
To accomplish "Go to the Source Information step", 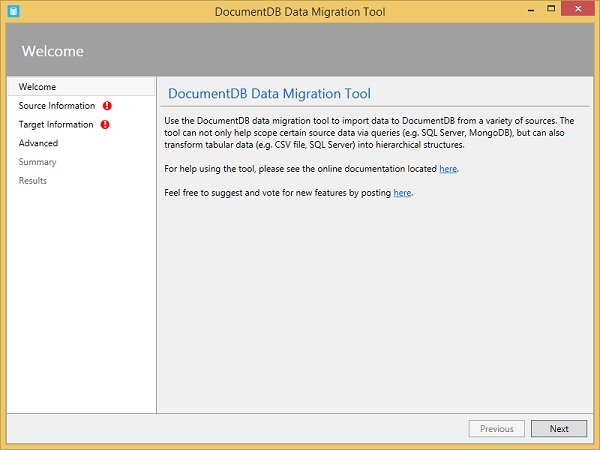I will click(57, 106).
